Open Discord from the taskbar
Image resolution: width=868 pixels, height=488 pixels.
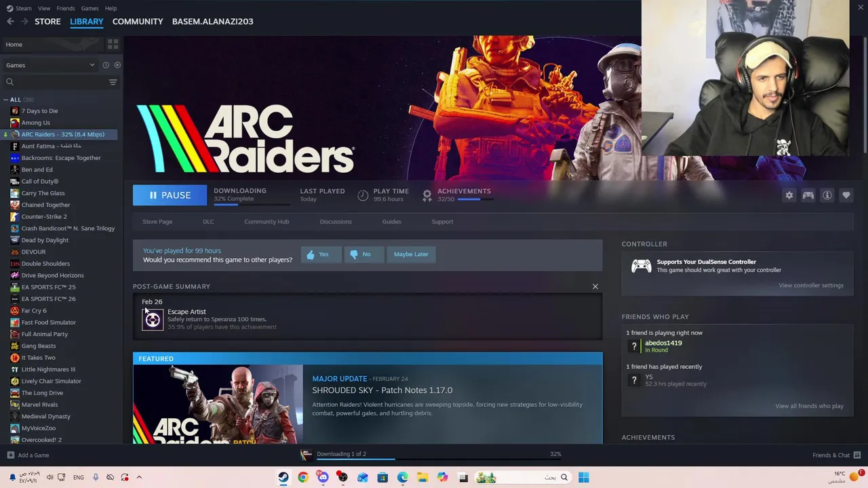[x=323, y=478]
